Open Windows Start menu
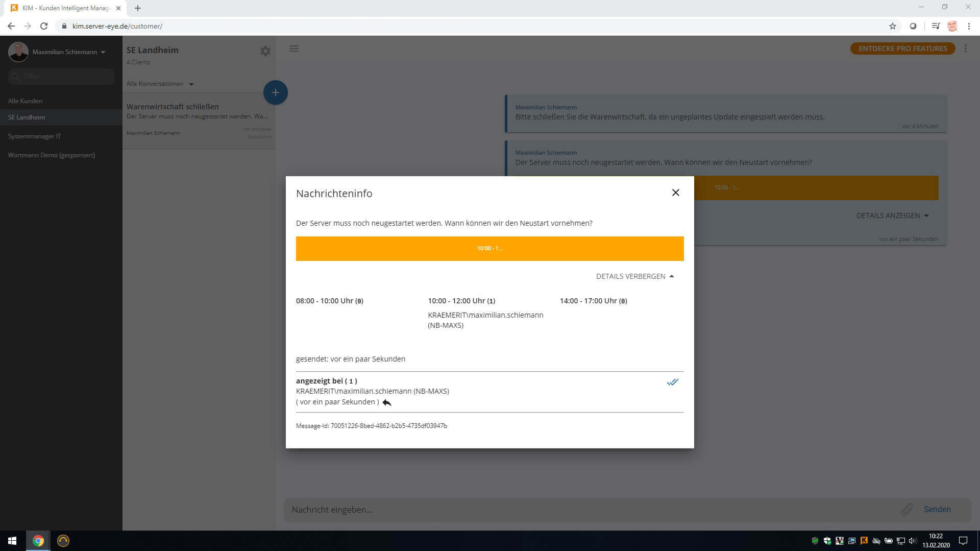 pos(12,540)
